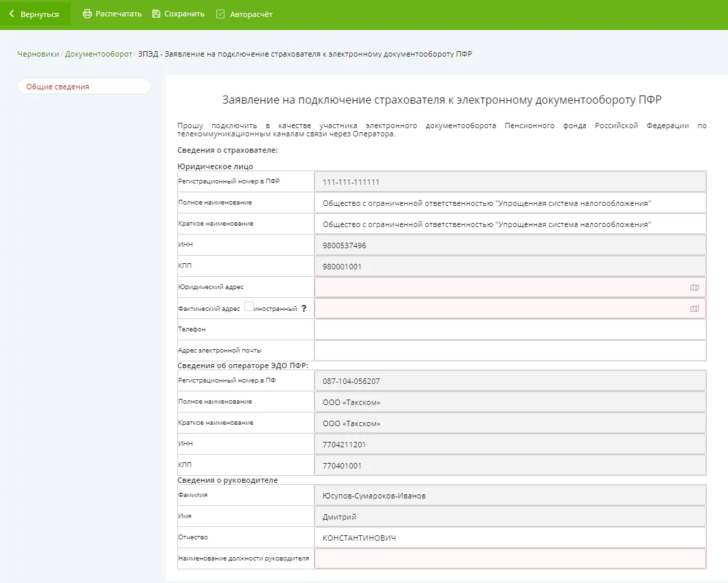Focus the Адрес электронной почты field
This screenshot has width=728, height=583.
point(510,350)
